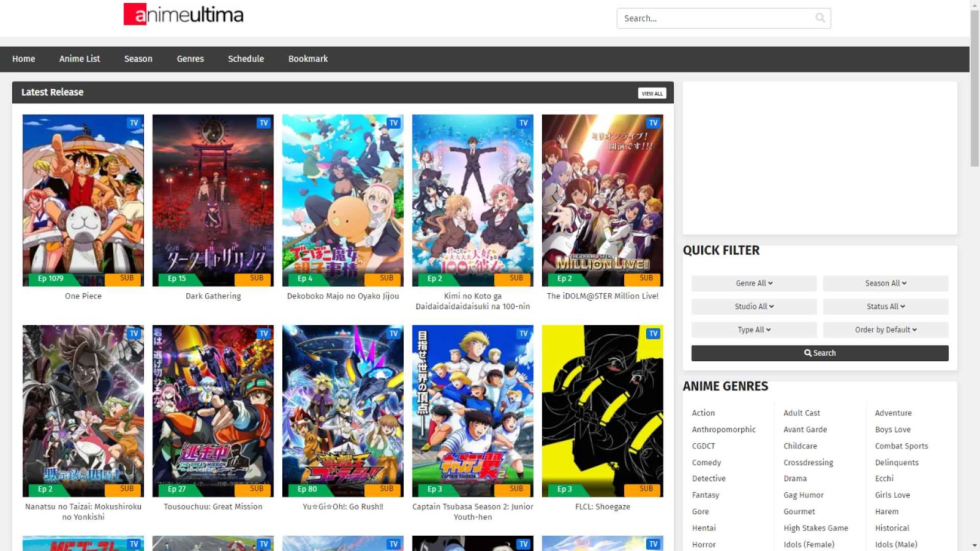
Task: Click the scrollbar down arrow
Action: [x=974, y=545]
